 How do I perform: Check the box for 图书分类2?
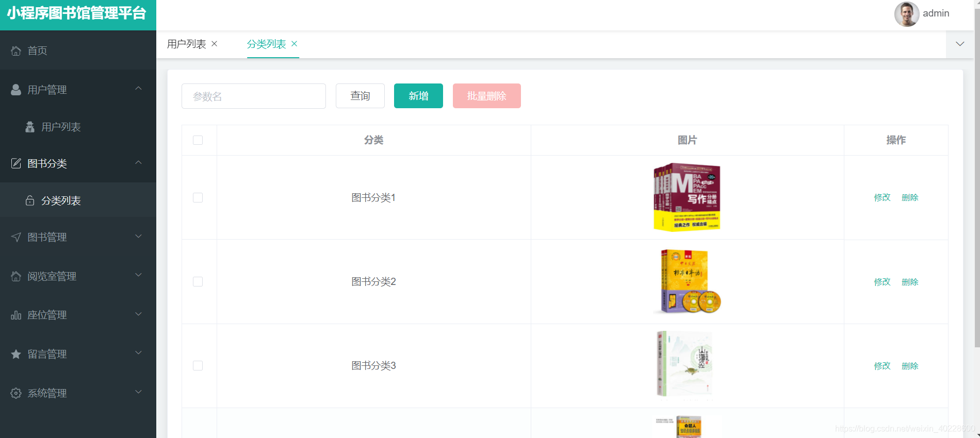click(x=198, y=282)
